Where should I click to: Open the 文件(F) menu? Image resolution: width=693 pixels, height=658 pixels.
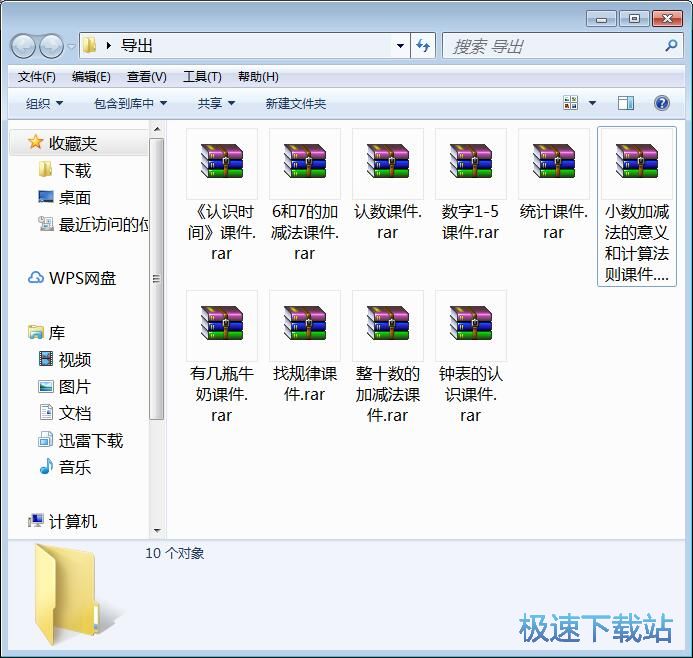37,77
